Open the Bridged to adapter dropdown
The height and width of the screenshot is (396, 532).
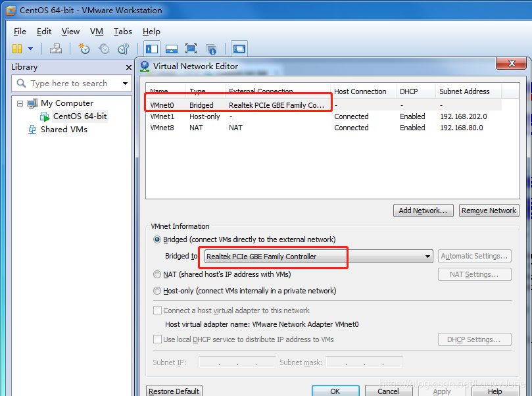(x=318, y=256)
